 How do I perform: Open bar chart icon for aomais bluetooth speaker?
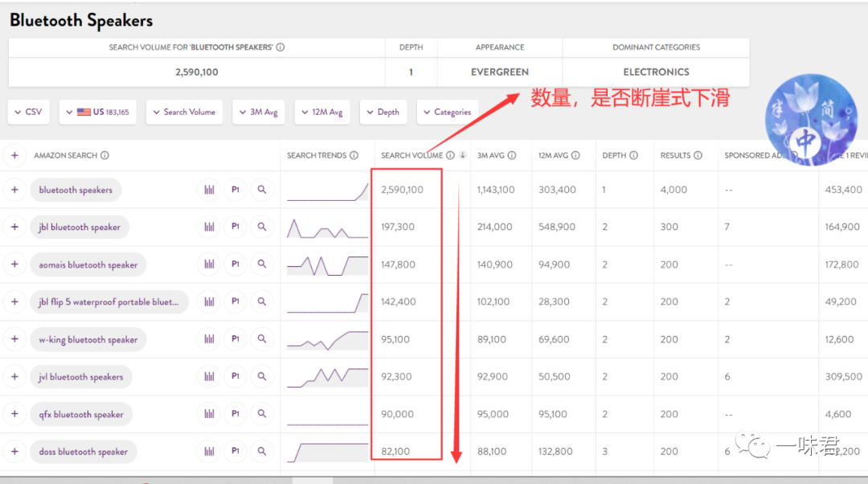(209, 265)
